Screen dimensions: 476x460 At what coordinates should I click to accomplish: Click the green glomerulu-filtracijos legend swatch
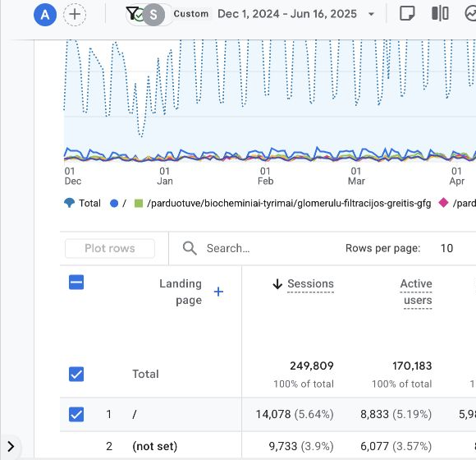(x=139, y=203)
